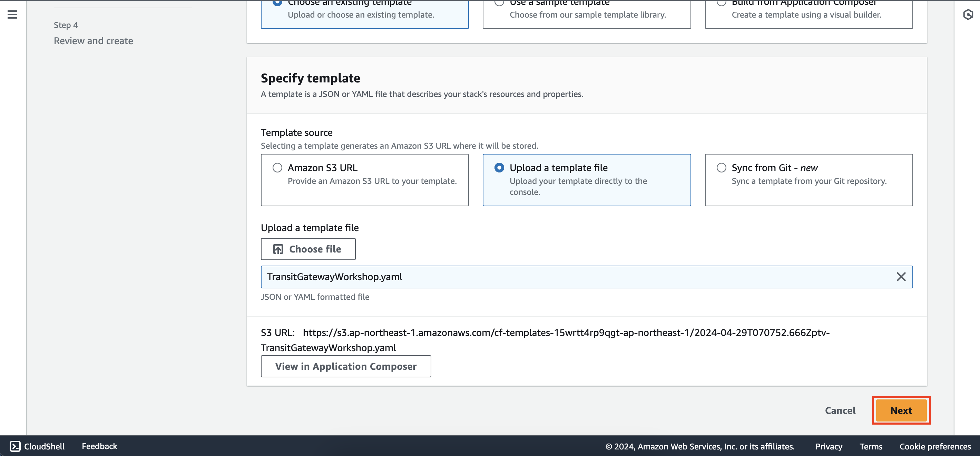This screenshot has height=456, width=980.
Task: Click the Terms link in footer
Action: 871,446
